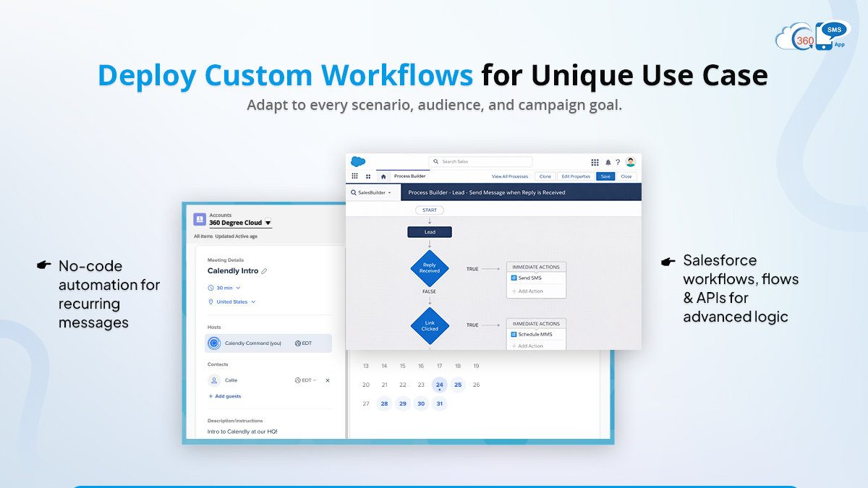Select calendar date 30

pyautogui.click(x=421, y=403)
